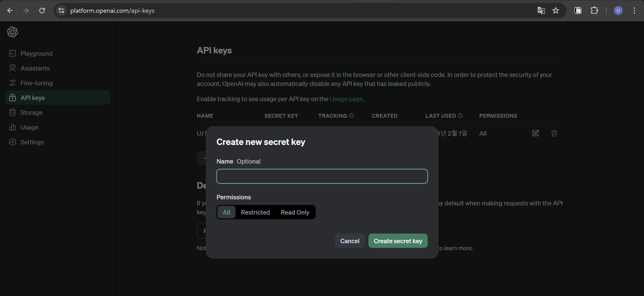This screenshot has width=644, height=296.
Task: Select the Restricted permissions option
Action: pos(255,212)
